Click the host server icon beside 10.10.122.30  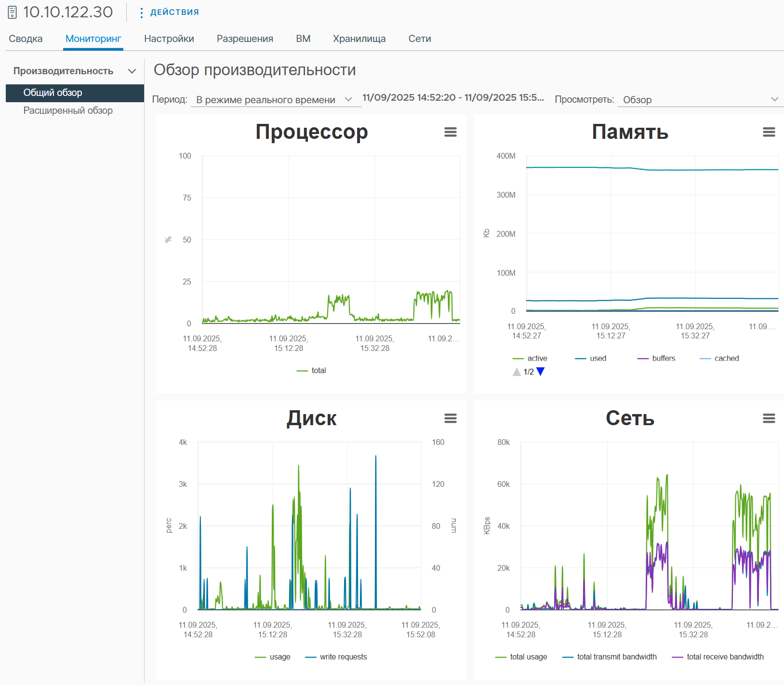13,13
